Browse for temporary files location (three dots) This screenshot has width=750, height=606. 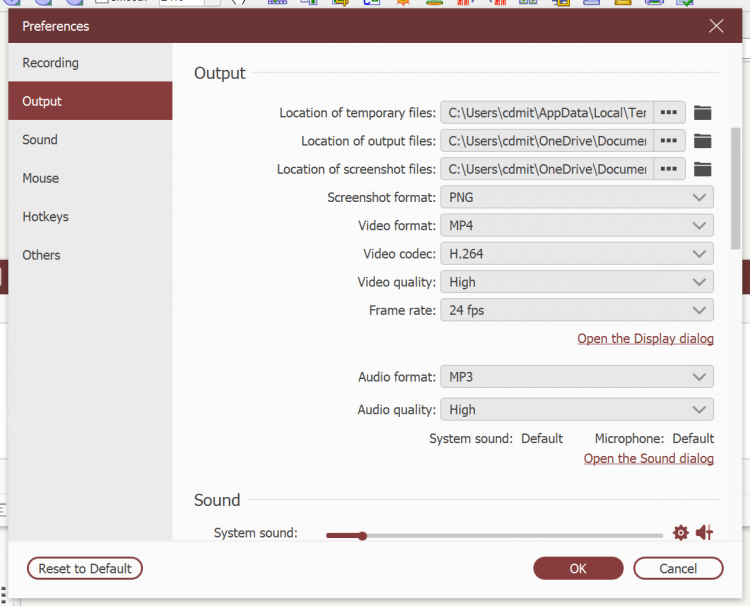pos(670,113)
